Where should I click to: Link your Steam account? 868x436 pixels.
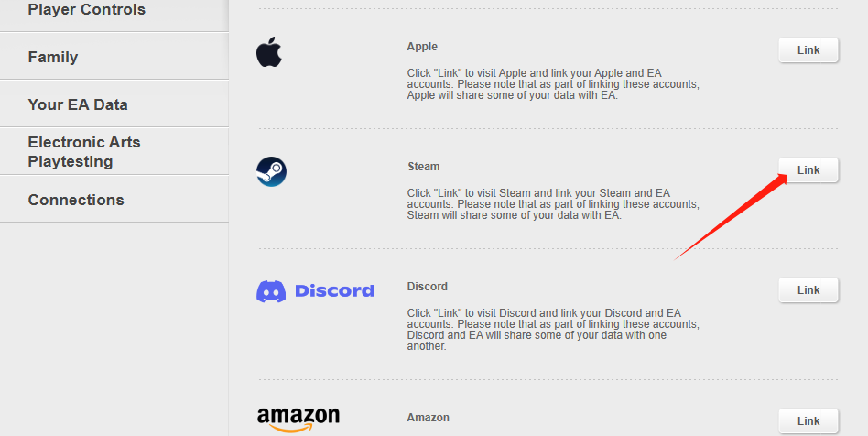pyautogui.click(x=808, y=170)
